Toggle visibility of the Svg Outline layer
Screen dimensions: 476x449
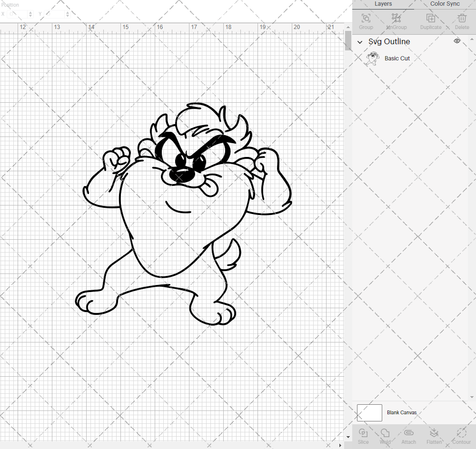point(456,41)
